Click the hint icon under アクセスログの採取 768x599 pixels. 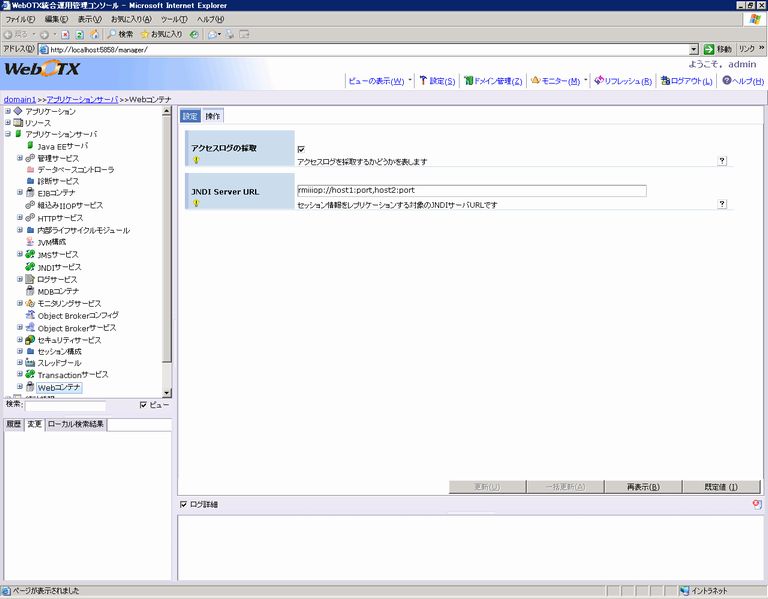point(196,160)
